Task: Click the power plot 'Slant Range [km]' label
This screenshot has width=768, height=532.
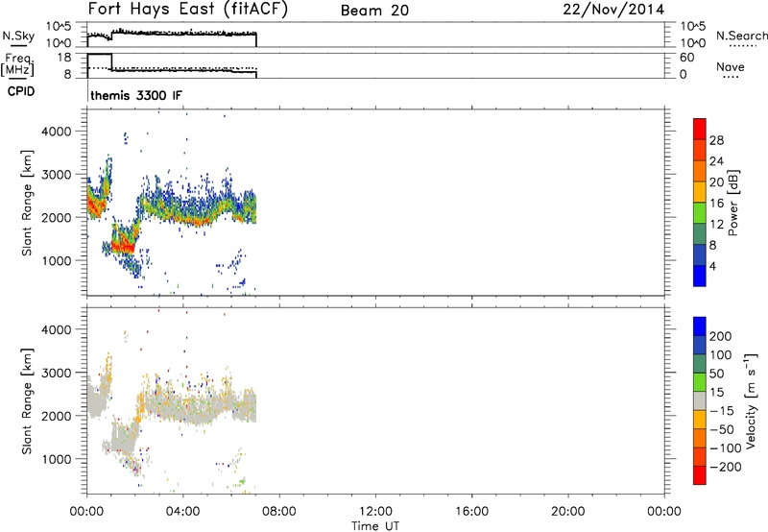Action: (27, 203)
